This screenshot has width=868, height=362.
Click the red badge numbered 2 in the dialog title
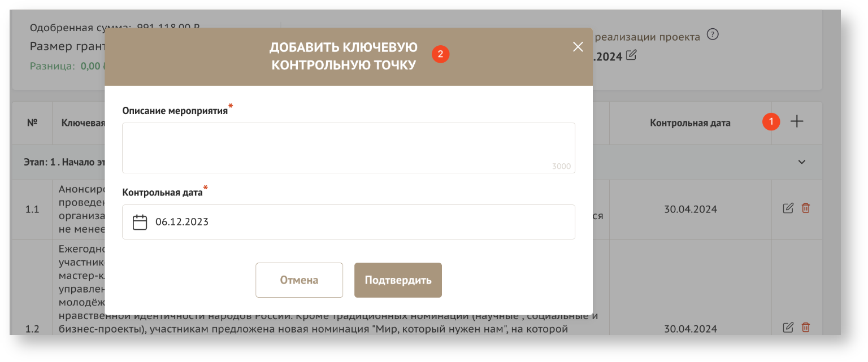click(x=440, y=54)
